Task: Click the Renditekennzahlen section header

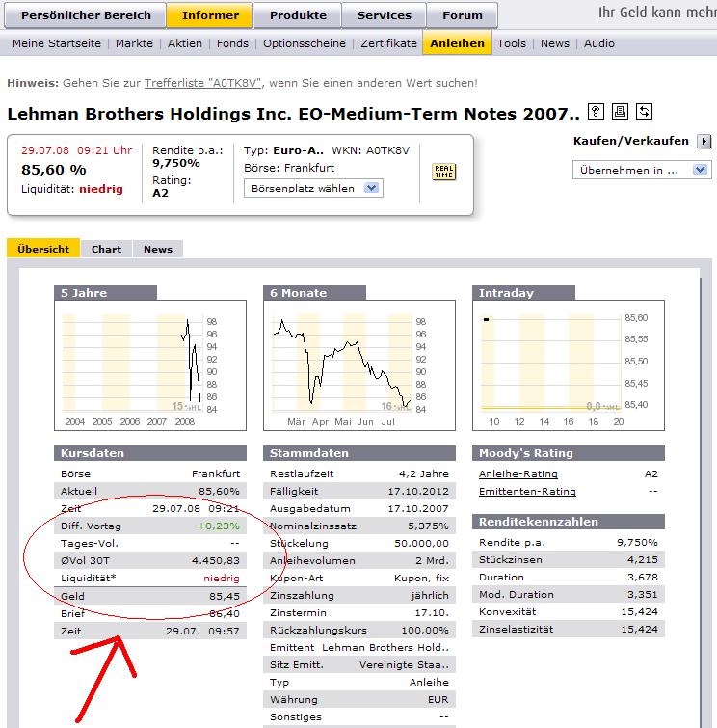Action: coord(569,522)
